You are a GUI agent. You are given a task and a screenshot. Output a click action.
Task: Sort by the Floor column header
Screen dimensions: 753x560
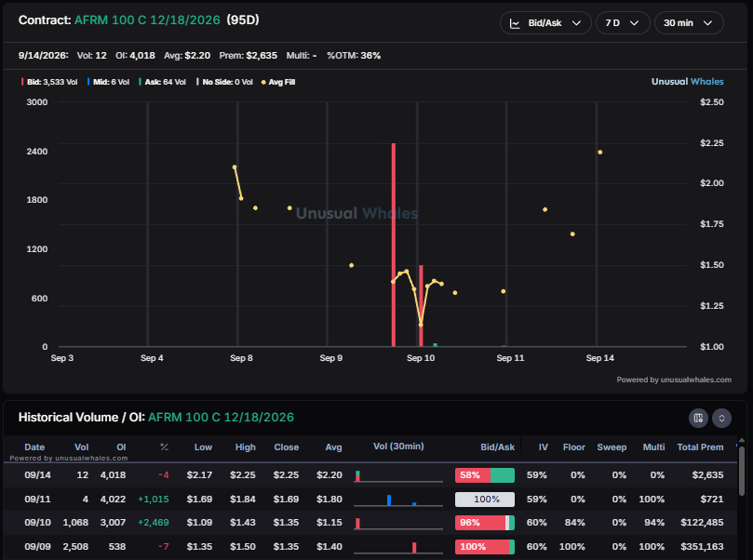(x=574, y=447)
